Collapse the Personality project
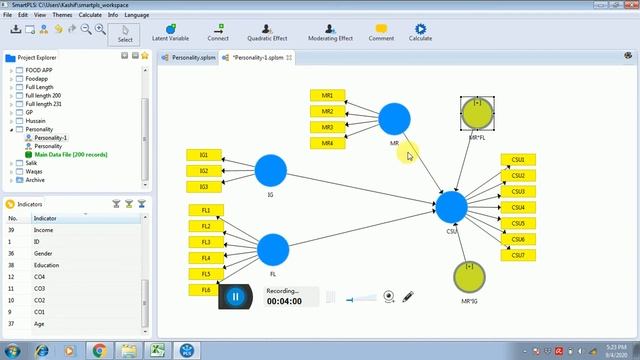 11,129
